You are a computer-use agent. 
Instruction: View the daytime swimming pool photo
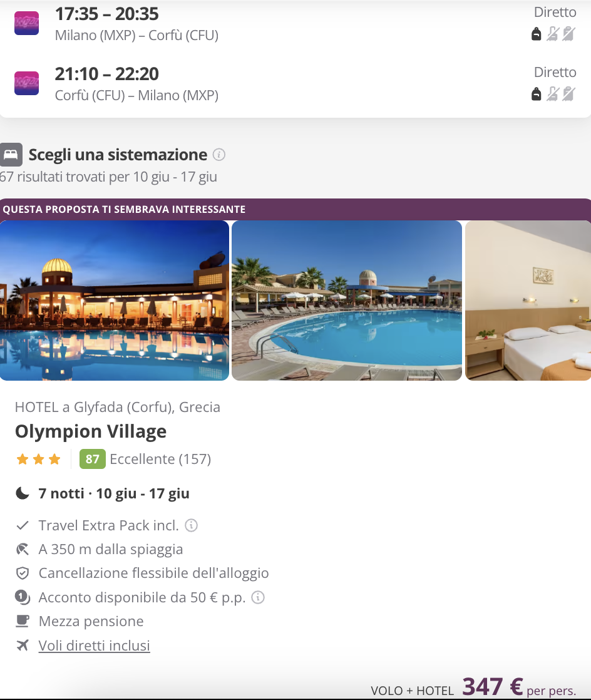click(347, 301)
